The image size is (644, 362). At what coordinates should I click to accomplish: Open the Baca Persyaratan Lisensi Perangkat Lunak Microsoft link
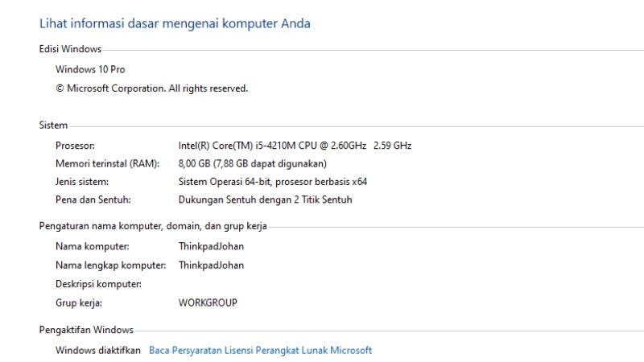click(260, 351)
